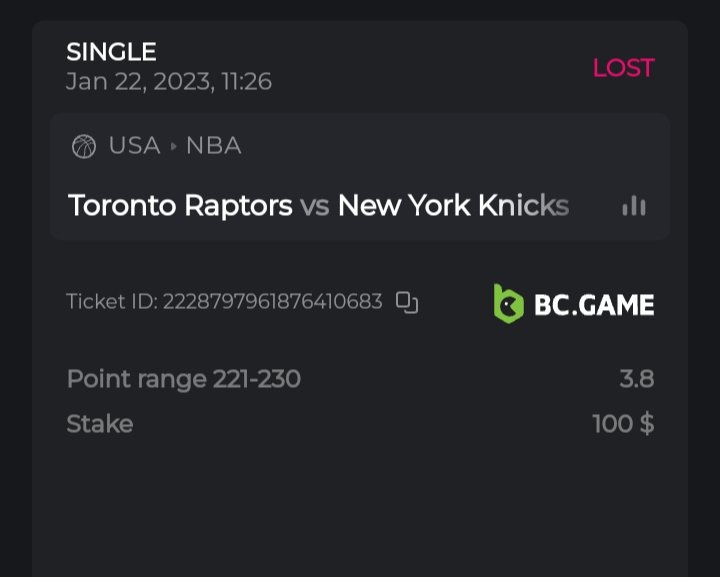The image size is (720, 577).
Task: Click the 3.8 odds value
Action: tap(636, 379)
